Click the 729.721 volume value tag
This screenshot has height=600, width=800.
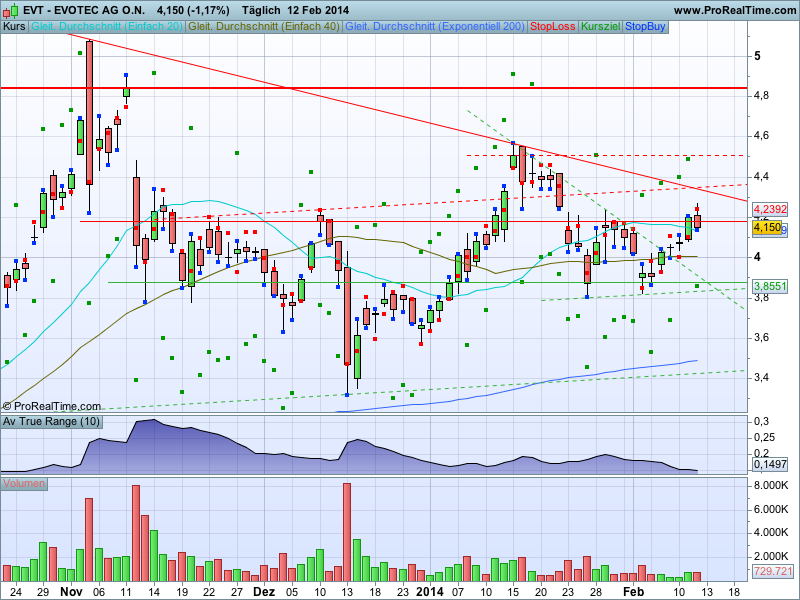(772, 571)
